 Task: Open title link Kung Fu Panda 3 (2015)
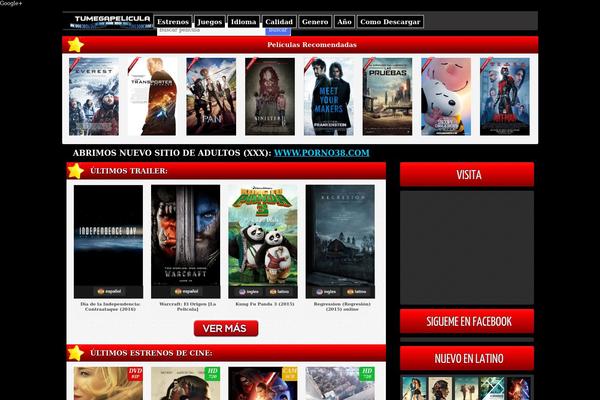tap(265, 304)
